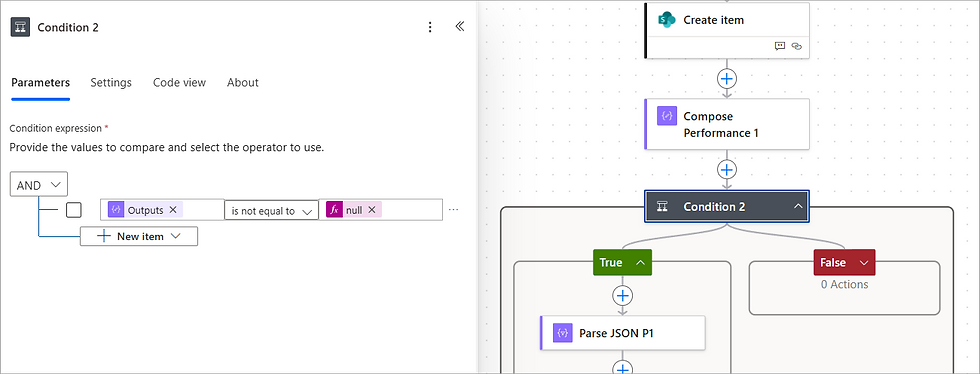Add action between Create item and Compose
Viewport: 980px width, 374px height.
pyautogui.click(x=726, y=79)
